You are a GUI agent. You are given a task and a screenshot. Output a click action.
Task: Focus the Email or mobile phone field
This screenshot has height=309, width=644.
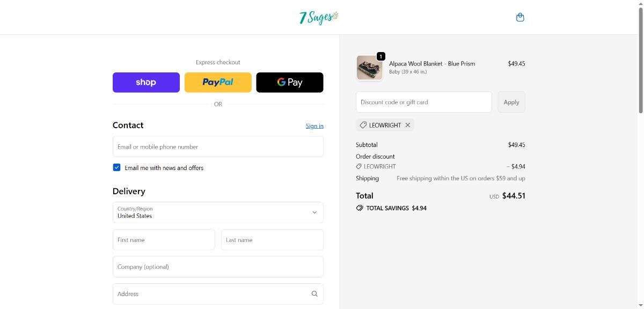[x=218, y=146]
